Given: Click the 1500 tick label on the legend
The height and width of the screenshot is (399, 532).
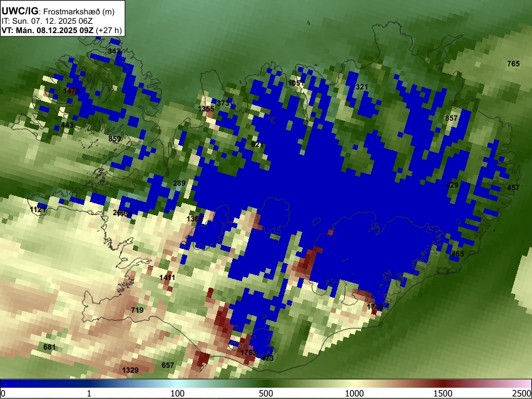Looking at the screenshot, I should pyautogui.click(x=443, y=393).
